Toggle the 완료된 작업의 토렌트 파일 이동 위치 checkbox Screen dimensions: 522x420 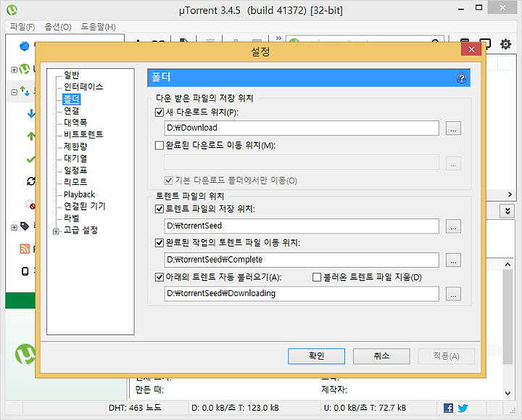[159, 242]
